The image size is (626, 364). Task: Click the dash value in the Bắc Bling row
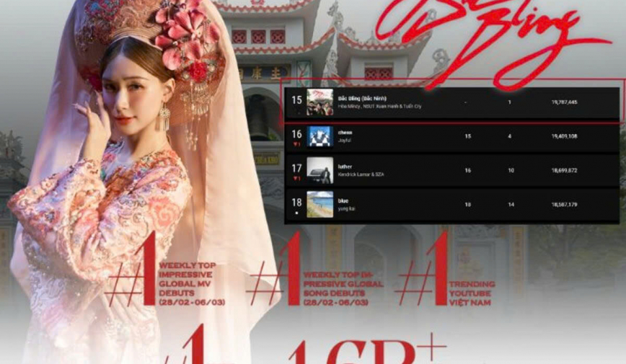click(465, 102)
